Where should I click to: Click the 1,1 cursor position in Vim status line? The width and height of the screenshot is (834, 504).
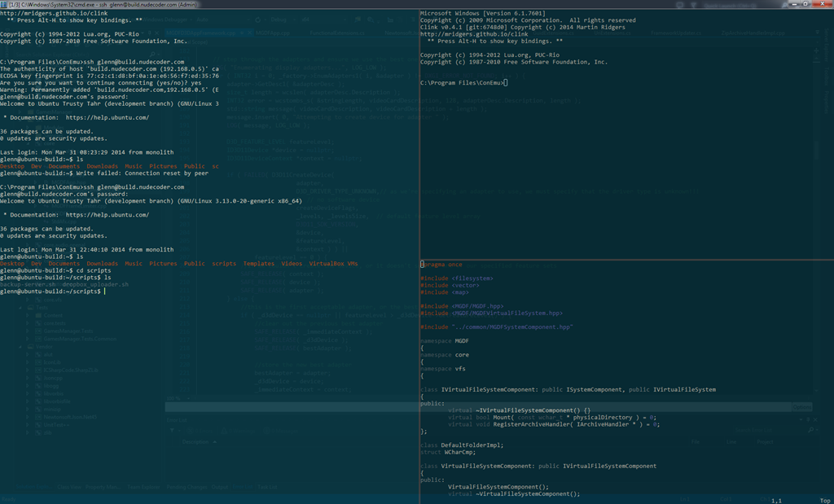tap(776, 500)
